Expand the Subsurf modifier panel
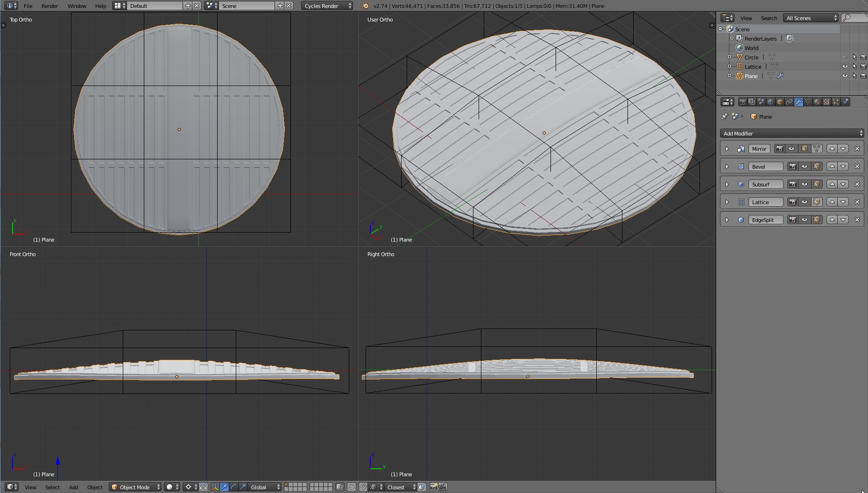The width and height of the screenshot is (868, 493). (x=727, y=184)
